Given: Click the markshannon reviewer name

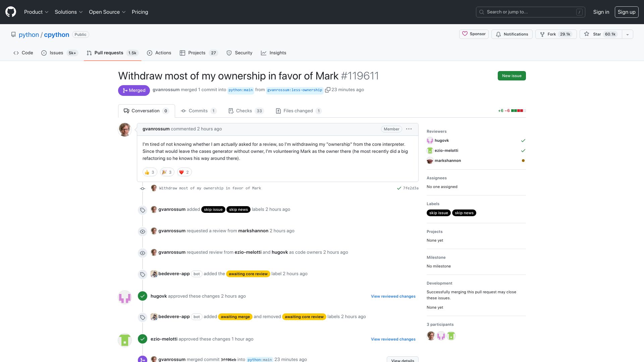Looking at the screenshot, I should click(448, 161).
